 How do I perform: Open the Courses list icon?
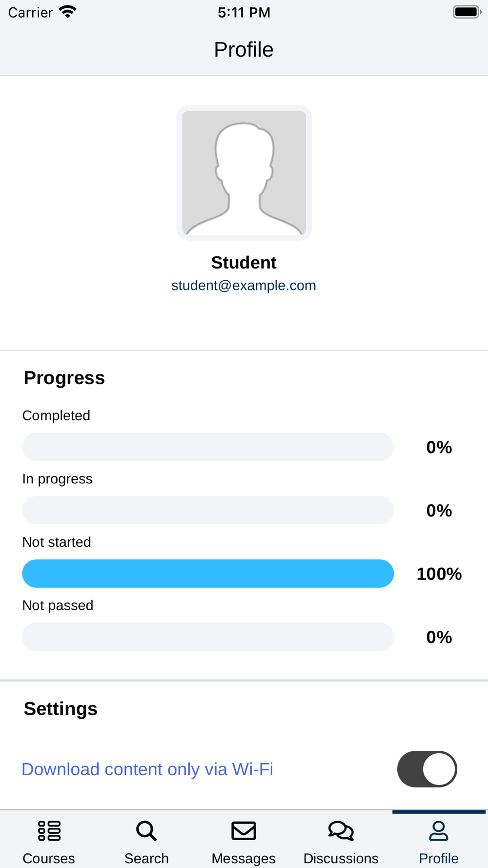(49, 830)
